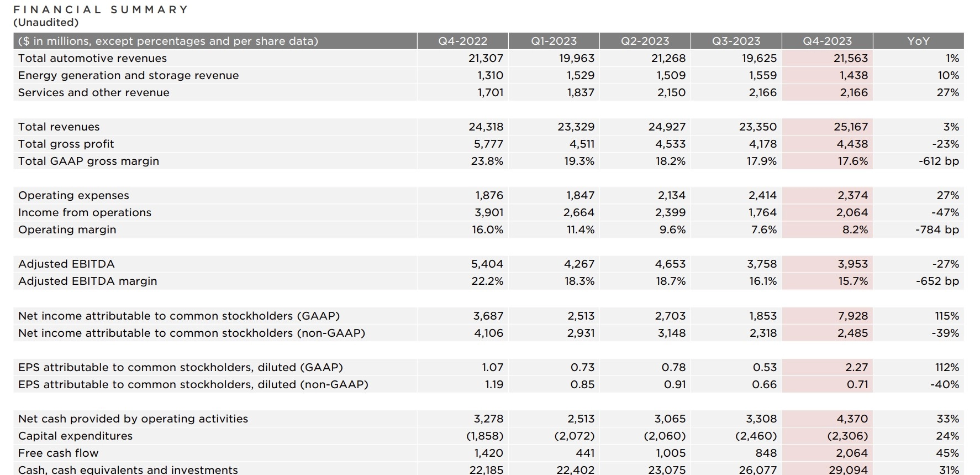Viewport: 980px width, 475px height.
Task: Click the FINANCIAL SUMMARY title
Action: (101, 9)
